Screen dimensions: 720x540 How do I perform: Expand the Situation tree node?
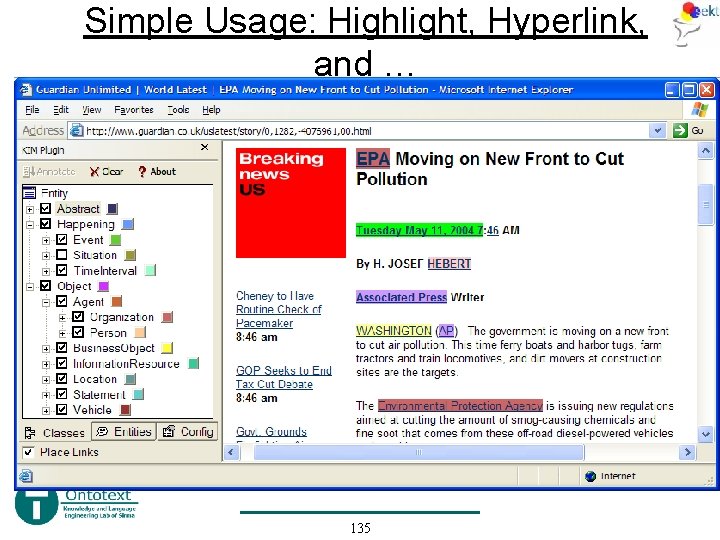[46, 256]
